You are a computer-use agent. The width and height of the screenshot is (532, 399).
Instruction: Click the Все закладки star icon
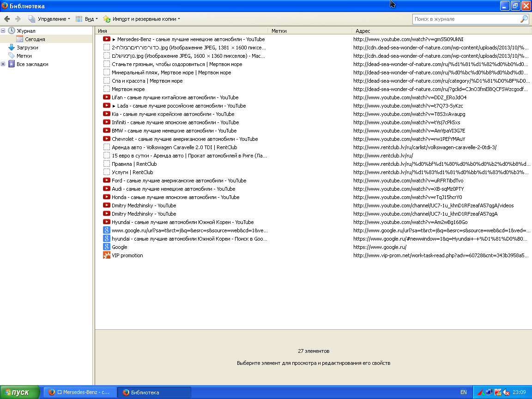pos(12,64)
